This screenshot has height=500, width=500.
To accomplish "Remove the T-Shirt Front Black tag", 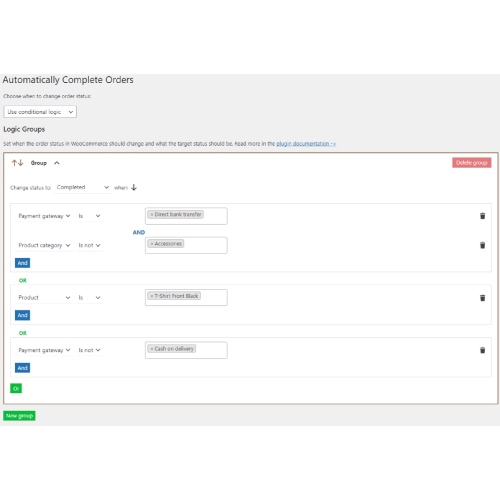I will coord(152,296).
